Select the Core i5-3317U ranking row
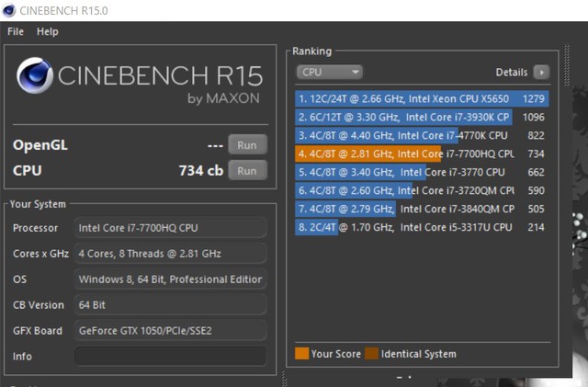The width and height of the screenshot is (588, 387). pos(422,227)
